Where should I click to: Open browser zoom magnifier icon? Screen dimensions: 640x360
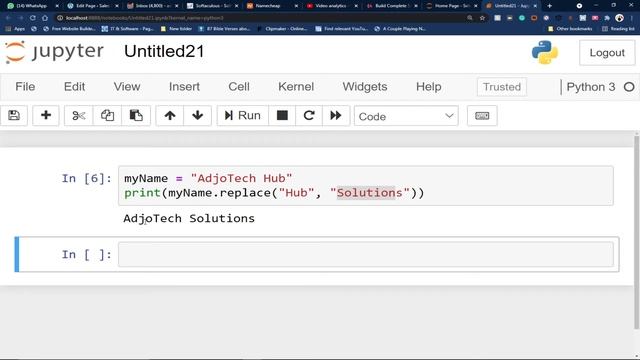470,18
